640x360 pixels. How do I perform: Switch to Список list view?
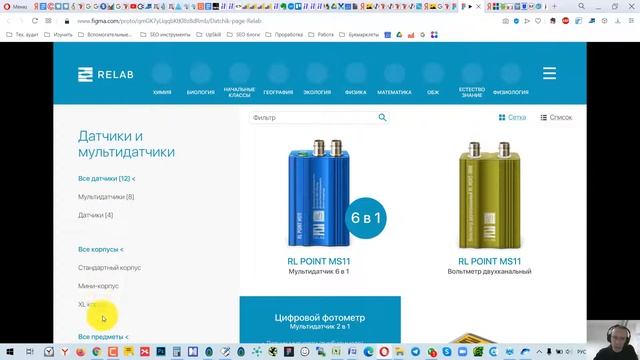pos(556,118)
